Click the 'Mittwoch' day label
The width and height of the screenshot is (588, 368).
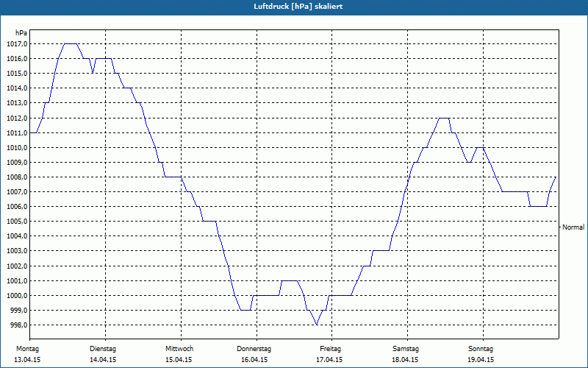point(179,349)
